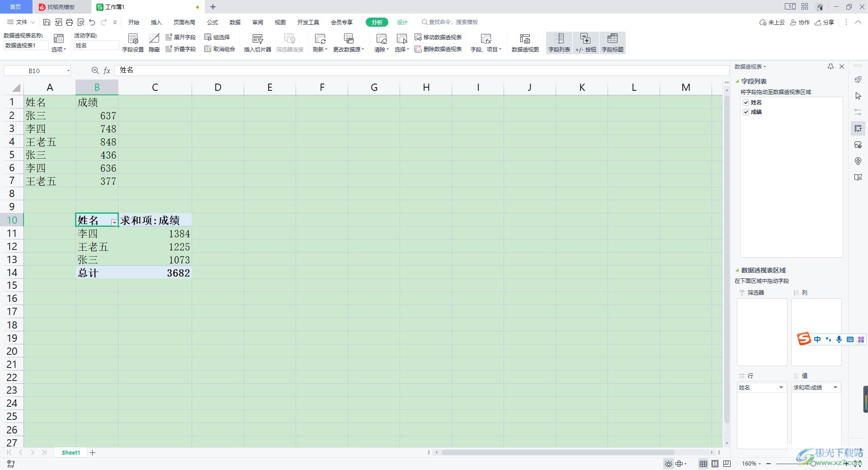Adjust the zoom slider handle
The height and width of the screenshot is (470, 868).
tap(813, 464)
